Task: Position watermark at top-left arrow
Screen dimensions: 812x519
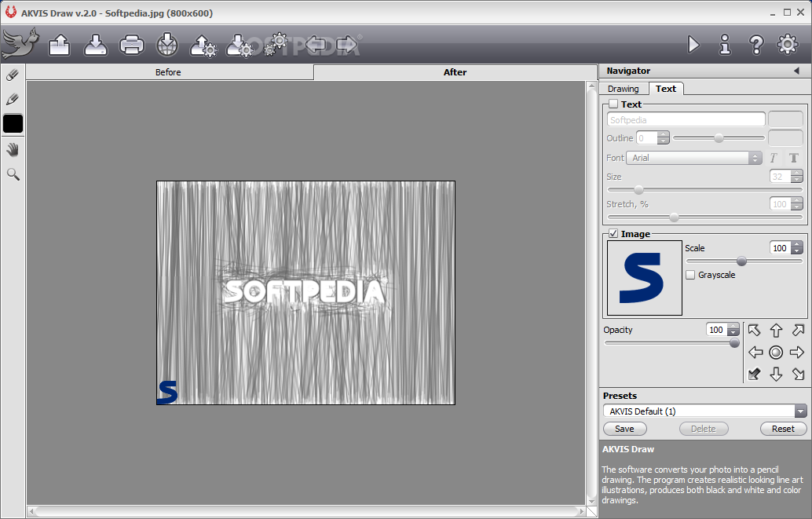Action: click(x=754, y=330)
